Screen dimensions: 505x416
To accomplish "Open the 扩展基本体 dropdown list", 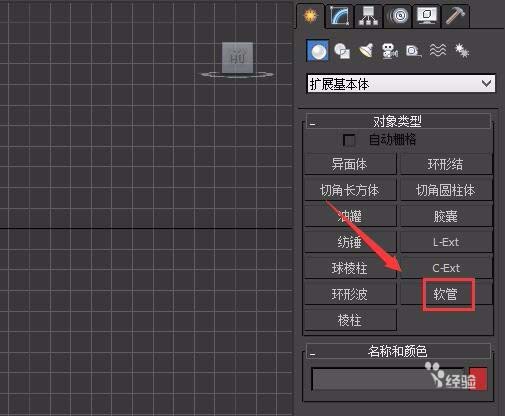I will (x=401, y=84).
